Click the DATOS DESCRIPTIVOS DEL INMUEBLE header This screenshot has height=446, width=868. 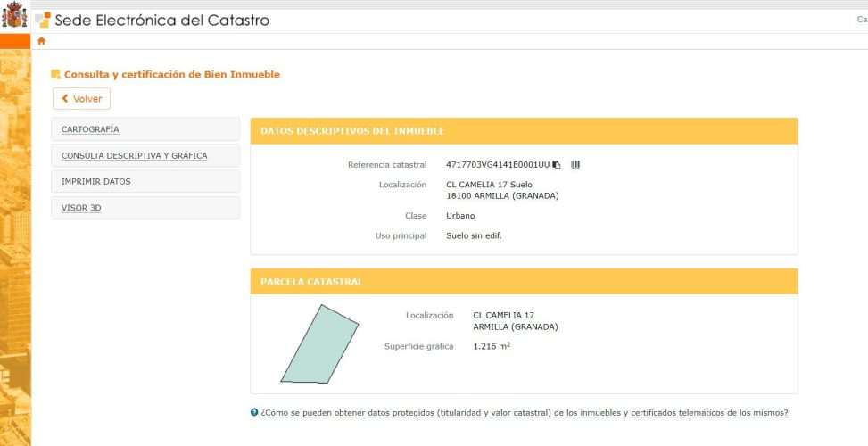[524, 131]
